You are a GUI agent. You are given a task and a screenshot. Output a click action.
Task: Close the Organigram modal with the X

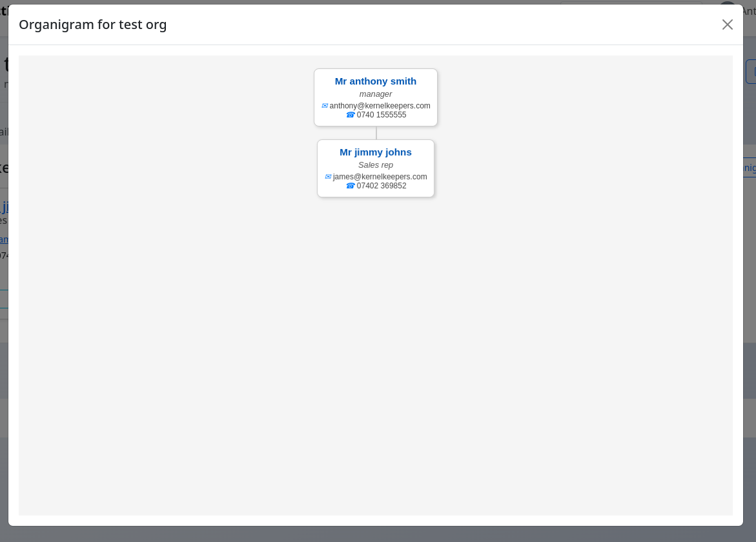pos(728,25)
